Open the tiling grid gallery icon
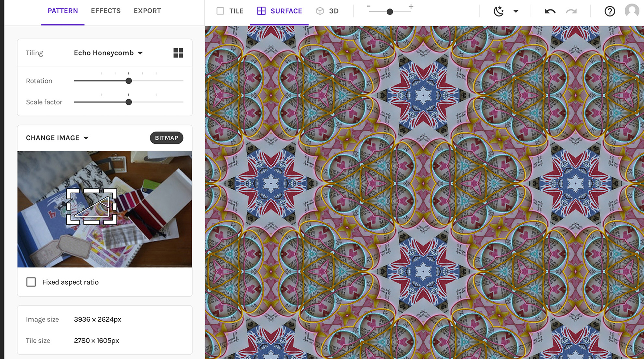Image resolution: width=644 pixels, height=359 pixels. pos(178,53)
